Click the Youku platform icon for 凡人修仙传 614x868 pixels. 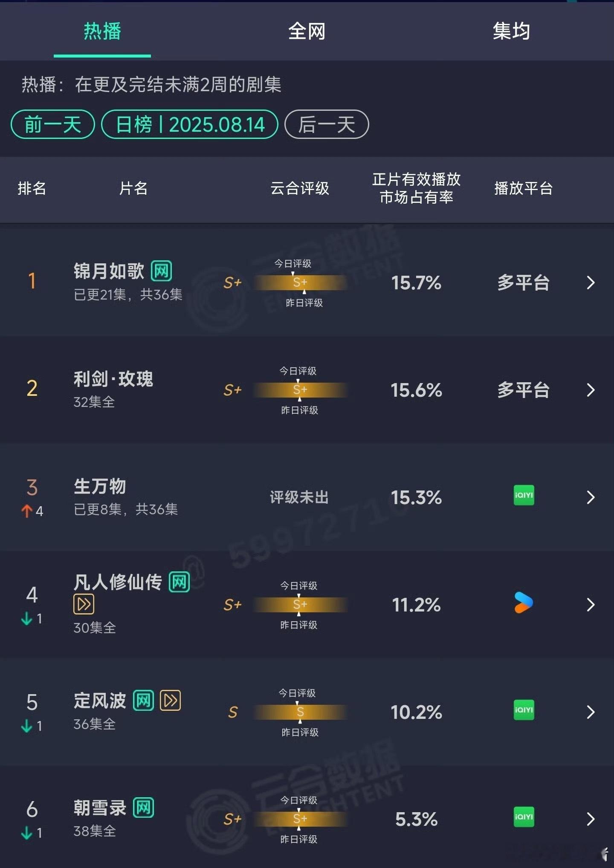[x=524, y=603]
